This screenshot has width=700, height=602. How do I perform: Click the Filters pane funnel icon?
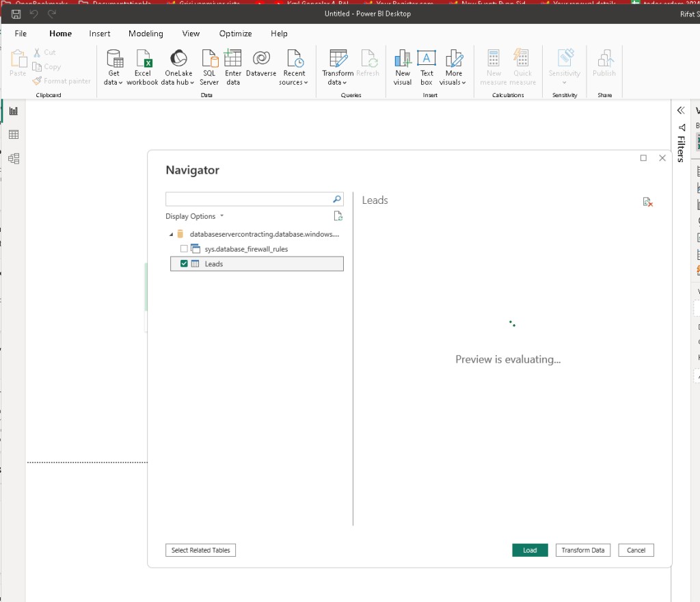point(682,127)
